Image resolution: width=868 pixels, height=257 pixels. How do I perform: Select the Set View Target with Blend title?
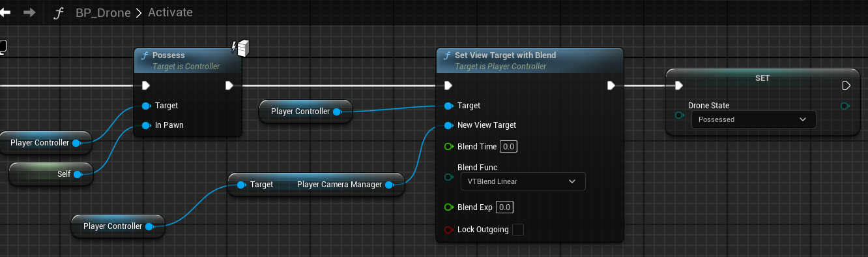505,55
